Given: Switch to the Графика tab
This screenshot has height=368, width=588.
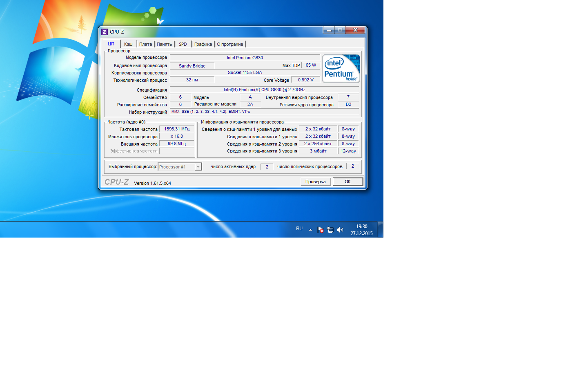Looking at the screenshot, I should 203,44.
